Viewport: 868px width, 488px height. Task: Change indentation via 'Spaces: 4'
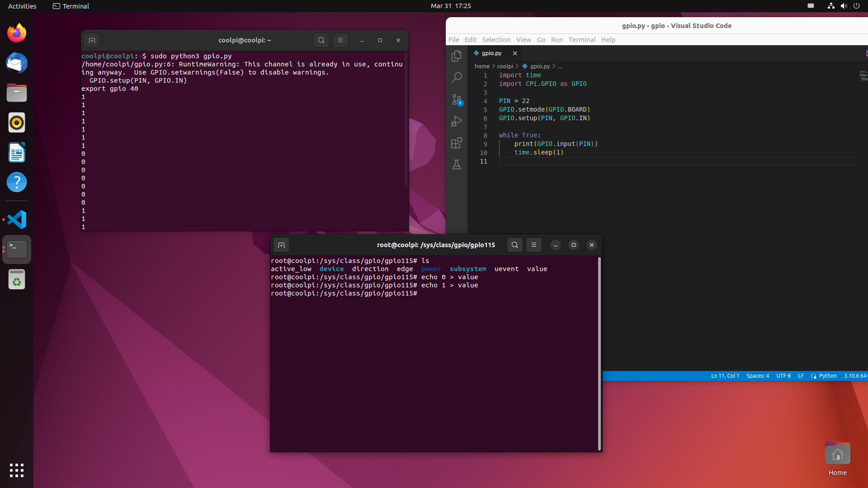(x=758, y=376)
